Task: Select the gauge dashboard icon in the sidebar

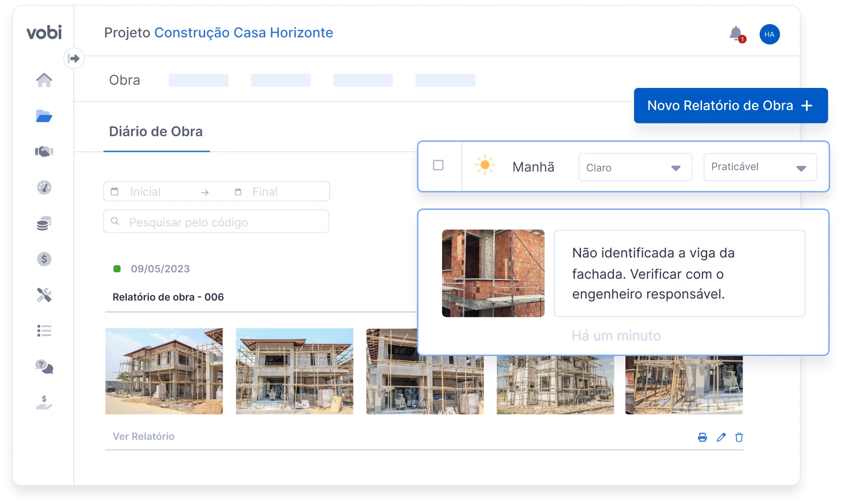Action: 44,188
